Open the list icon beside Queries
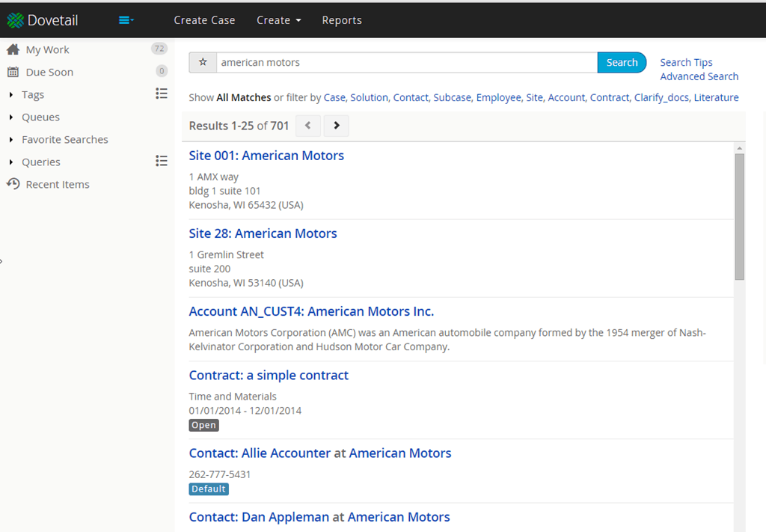This screenshot has height=532, width=766. pyautogui.click(x=161, y=161)
